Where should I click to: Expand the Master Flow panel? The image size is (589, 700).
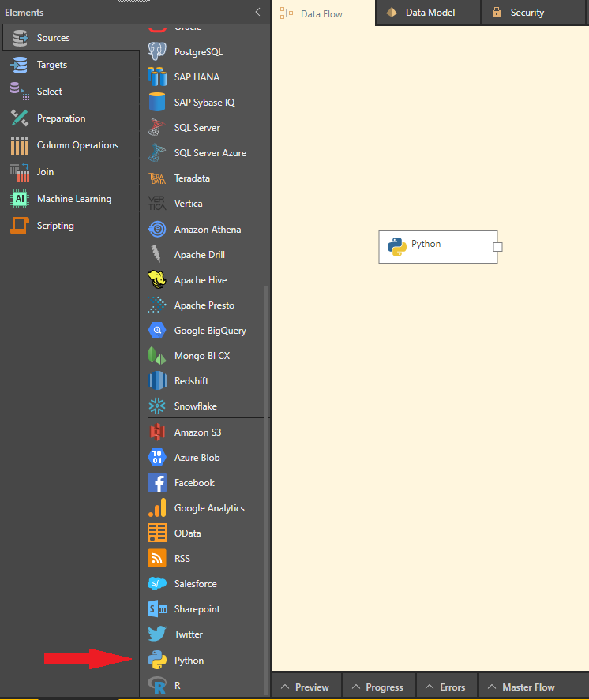point(533,687)
